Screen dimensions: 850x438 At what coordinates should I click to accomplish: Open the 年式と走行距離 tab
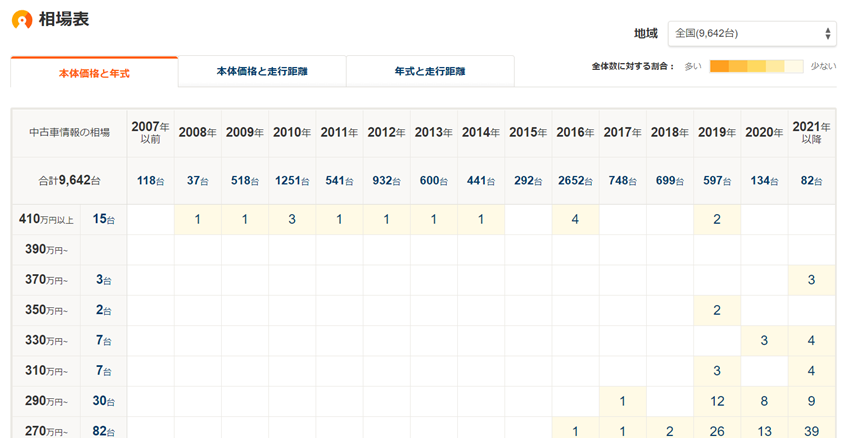(430, 72)
